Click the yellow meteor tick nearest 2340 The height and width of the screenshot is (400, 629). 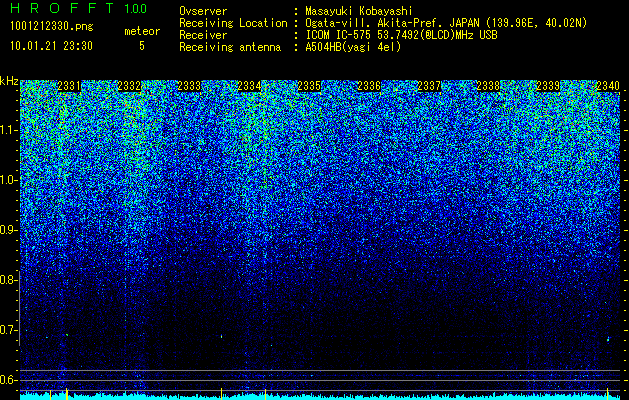click(608, 393)
